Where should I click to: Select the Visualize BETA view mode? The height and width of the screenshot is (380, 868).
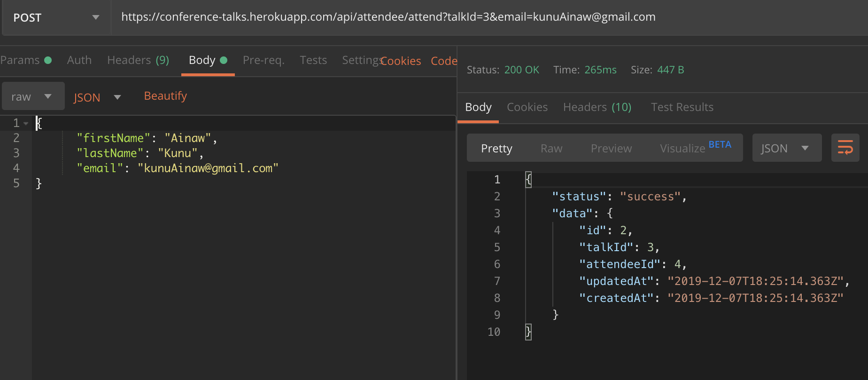[695, 147]
